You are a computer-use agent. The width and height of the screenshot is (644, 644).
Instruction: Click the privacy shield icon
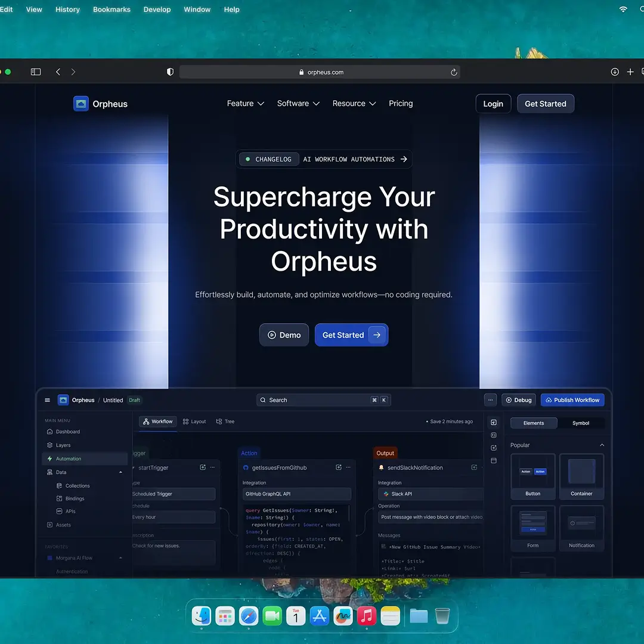[x=170, y=72]
